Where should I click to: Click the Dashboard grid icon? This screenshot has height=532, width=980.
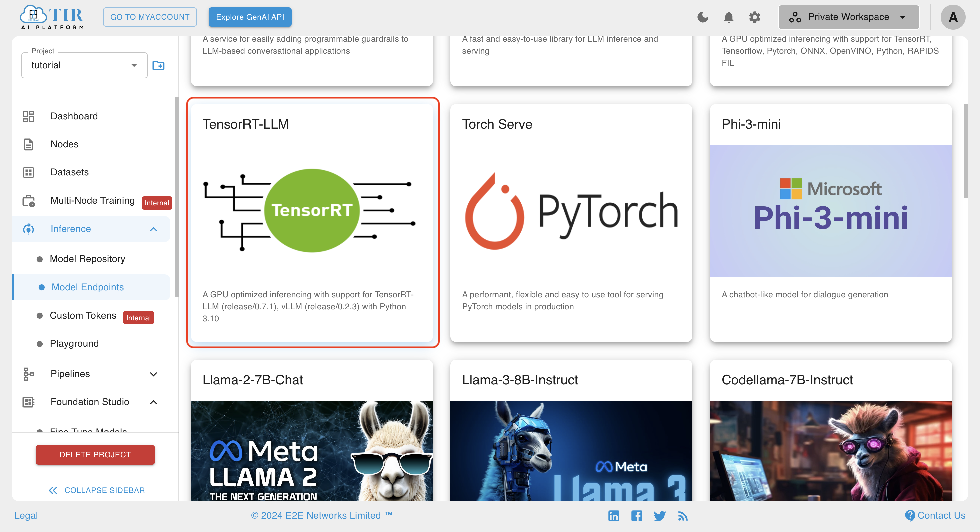29,116
